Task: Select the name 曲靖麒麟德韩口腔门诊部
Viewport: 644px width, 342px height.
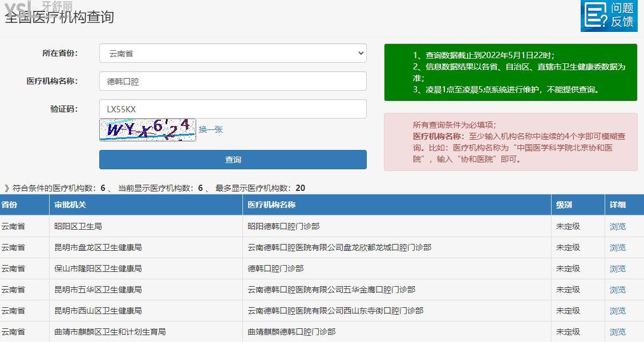Action: click(291, 332)
